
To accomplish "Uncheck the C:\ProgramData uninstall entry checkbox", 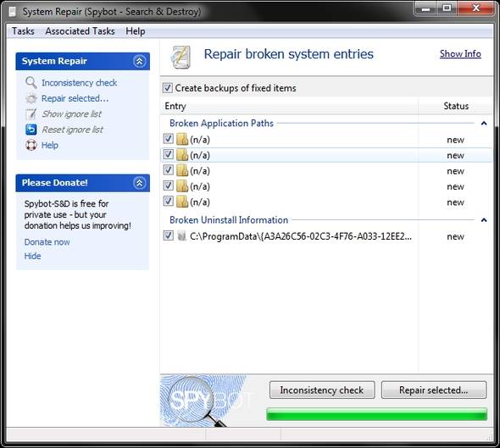I will tap(168, 235).
